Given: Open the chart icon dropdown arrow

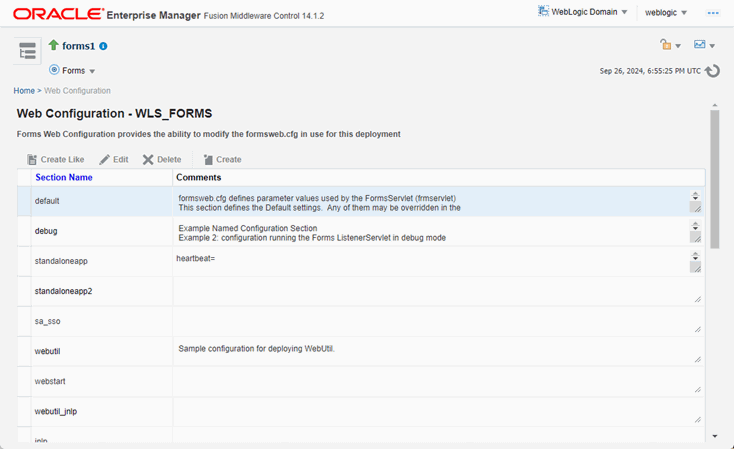Looking at the screenshot, I should tap(712, 46).
